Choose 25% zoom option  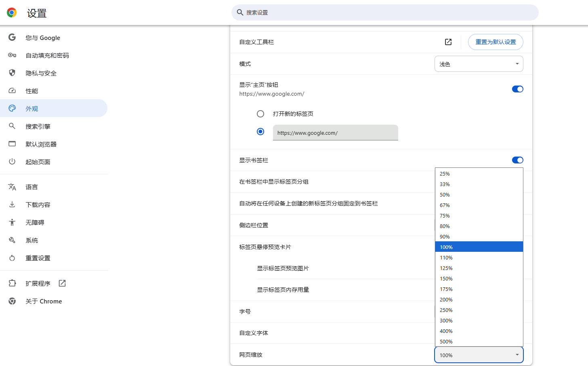pos(479,174)
